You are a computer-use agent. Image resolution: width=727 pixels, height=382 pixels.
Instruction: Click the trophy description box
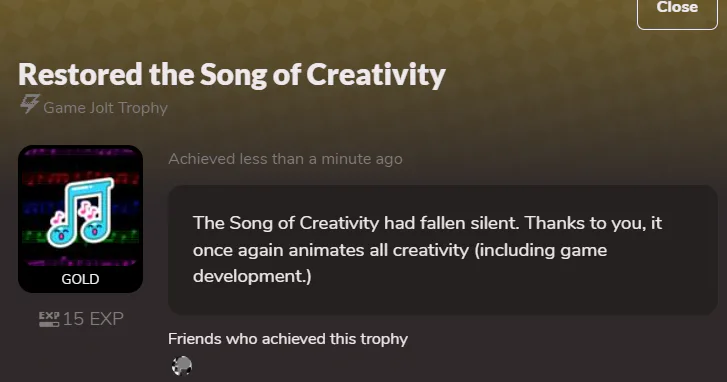[x=442, y=250]
